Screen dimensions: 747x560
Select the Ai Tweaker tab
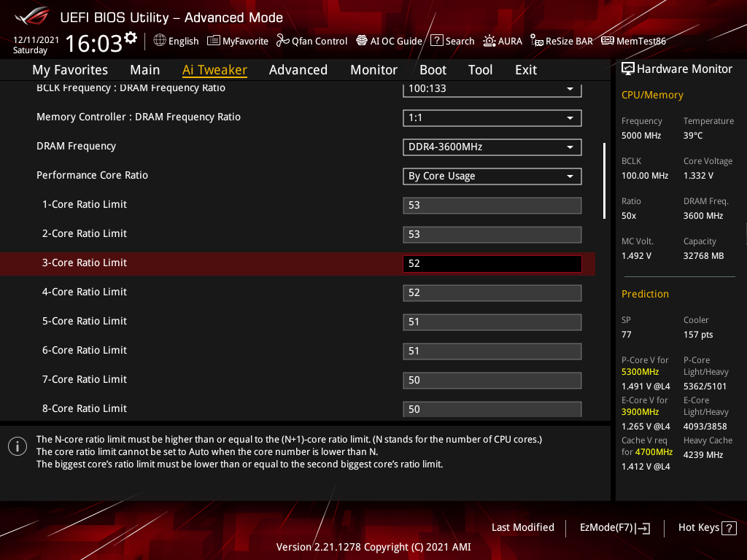pyautogui.click(x=214, y=70)
